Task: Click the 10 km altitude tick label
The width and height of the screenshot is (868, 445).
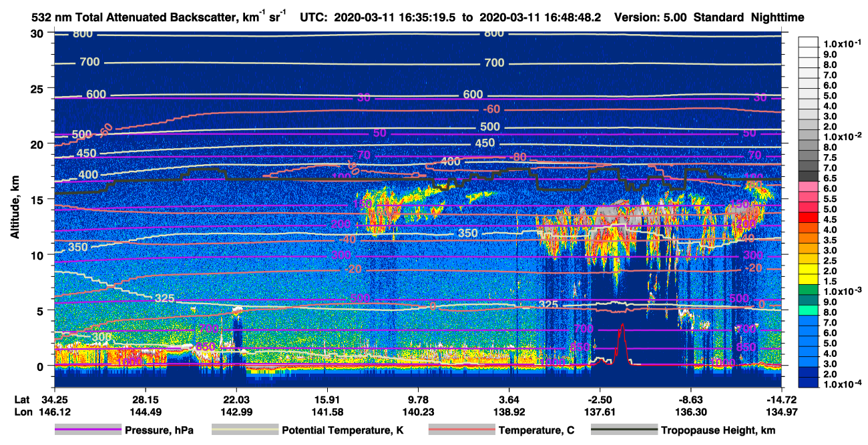Action: pyautogui.click(x=38, y=255)
